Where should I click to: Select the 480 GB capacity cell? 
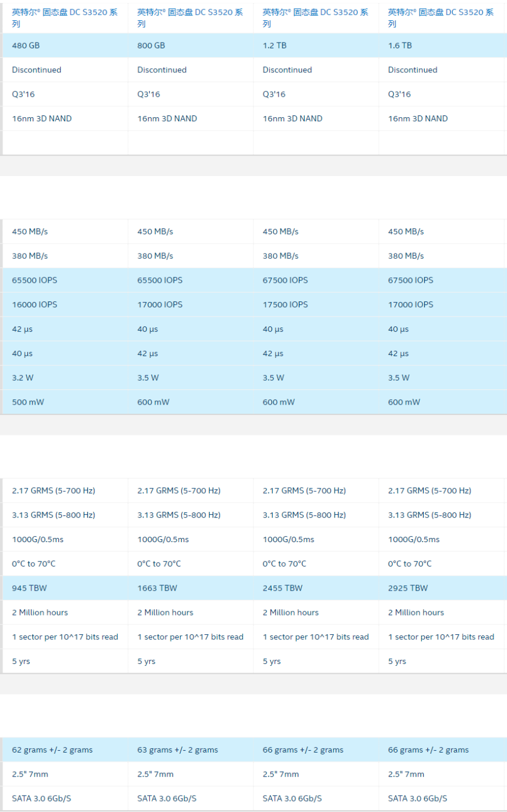[65, 45]
